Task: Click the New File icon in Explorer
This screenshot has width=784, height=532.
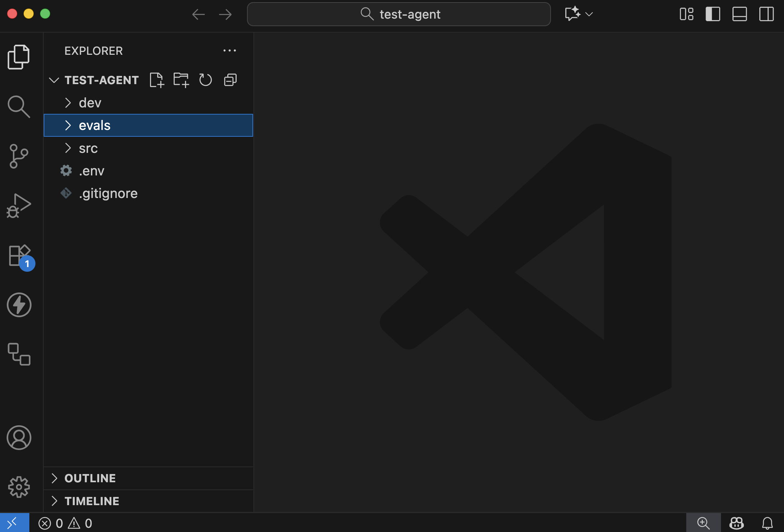Action: pyautogui.click(x=156, y=79)
